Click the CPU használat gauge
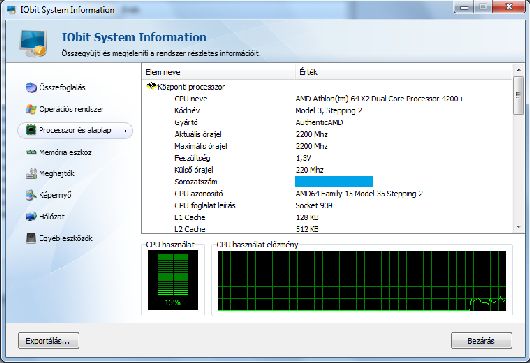530x363 pixels. [173, 281]
